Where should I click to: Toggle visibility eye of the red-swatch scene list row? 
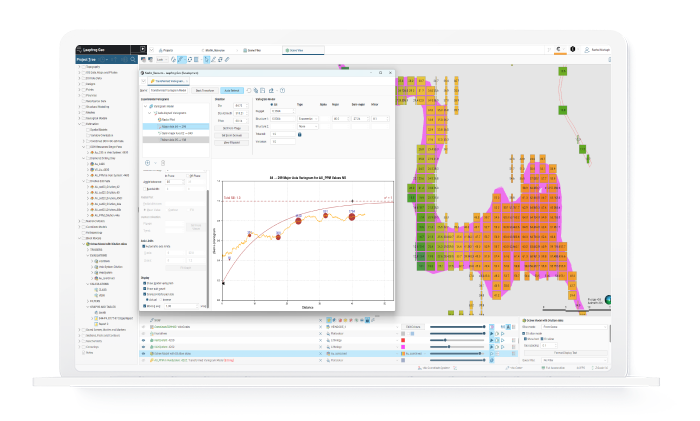pos(143,340)
